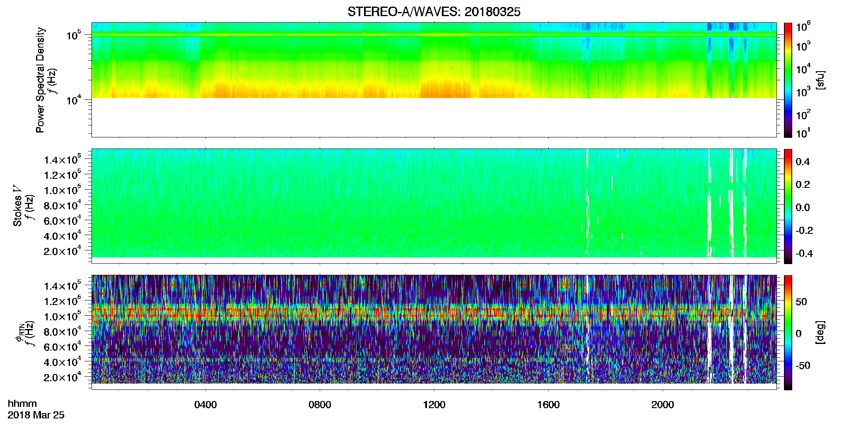Select the [deg] colorbar
Image resolution: width=868 pixels, height=447 pixels.
point(788,332)
